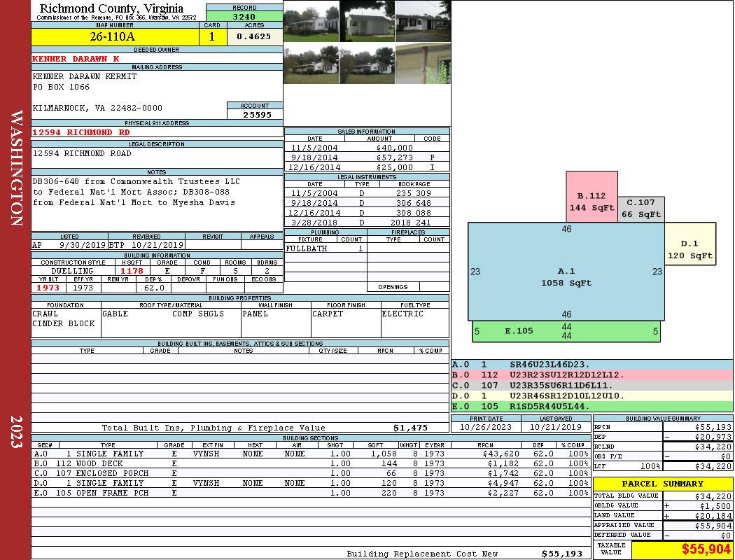Click the yellow PARCEL SUMMARY header

(x=662, y=484)
